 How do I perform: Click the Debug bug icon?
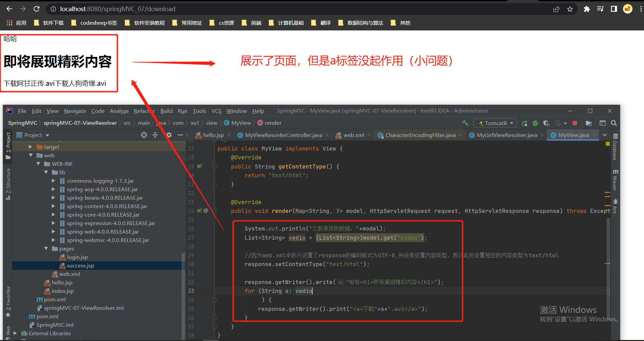point(535,123)
